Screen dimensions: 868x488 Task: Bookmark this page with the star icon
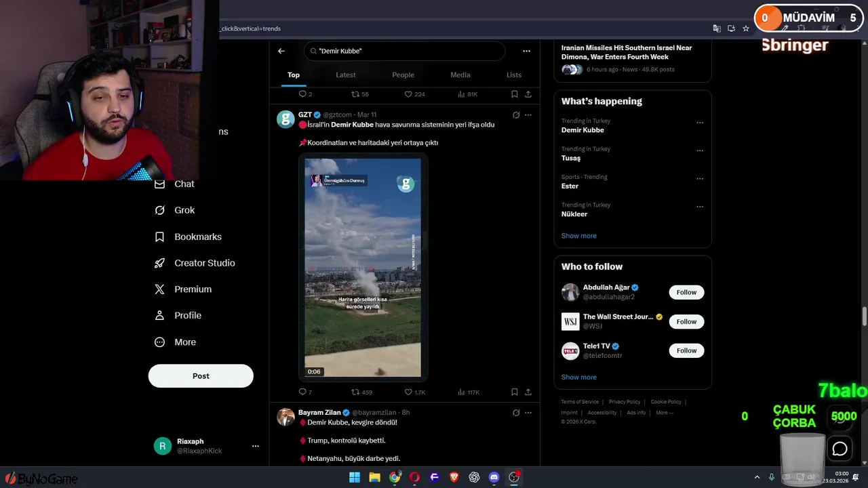pos(746,28)
